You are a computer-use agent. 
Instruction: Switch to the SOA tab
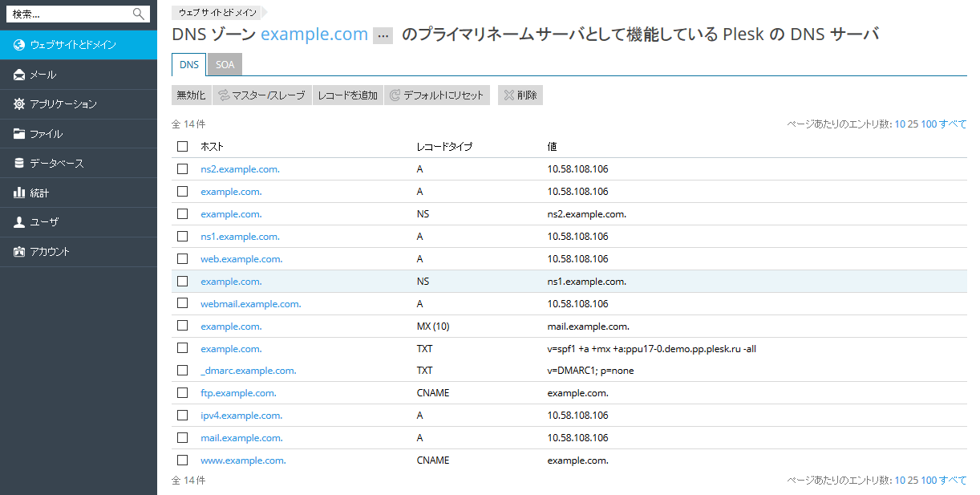225,65
